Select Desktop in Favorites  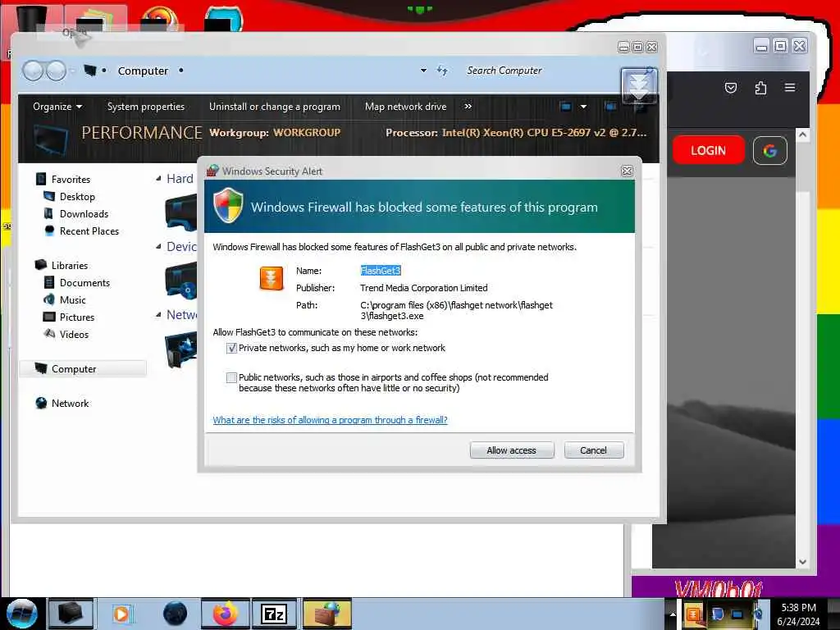point(77,197)
